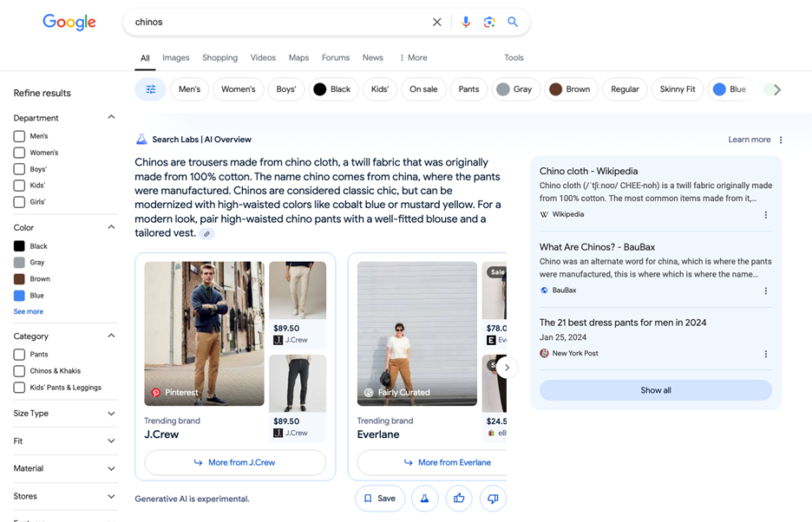Click the Show all sources button
Viewport: 812px width, 522px height.
point(655,390)
